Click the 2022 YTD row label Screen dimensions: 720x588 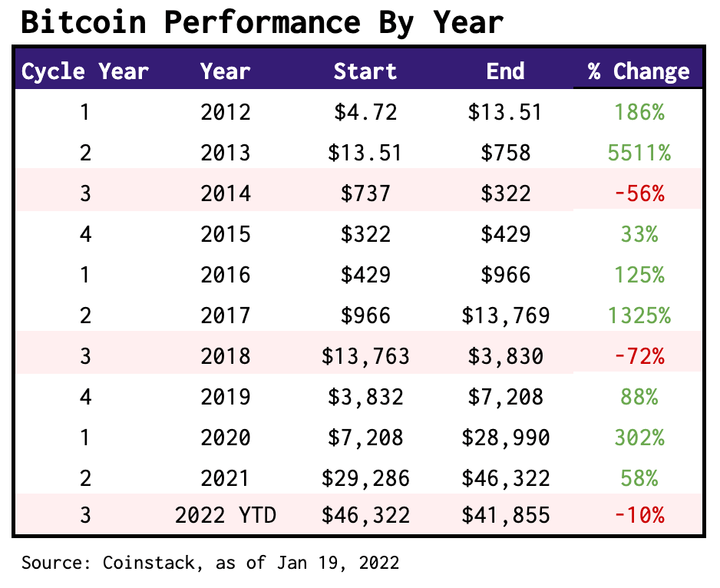(x=226, y=515)
